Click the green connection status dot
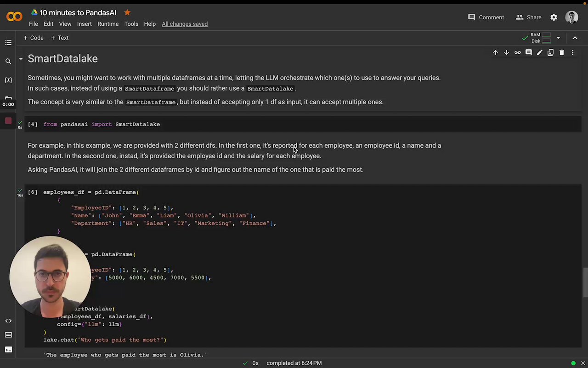Screen dimensions: 588x368 (573, 363)
